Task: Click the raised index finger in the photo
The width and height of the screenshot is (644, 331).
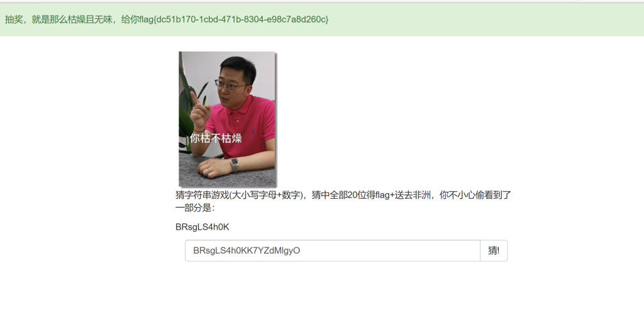Action: tap(195, 99)
